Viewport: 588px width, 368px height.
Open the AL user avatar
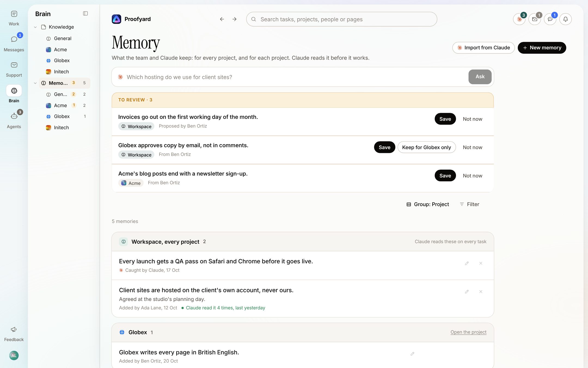point(14,355)
